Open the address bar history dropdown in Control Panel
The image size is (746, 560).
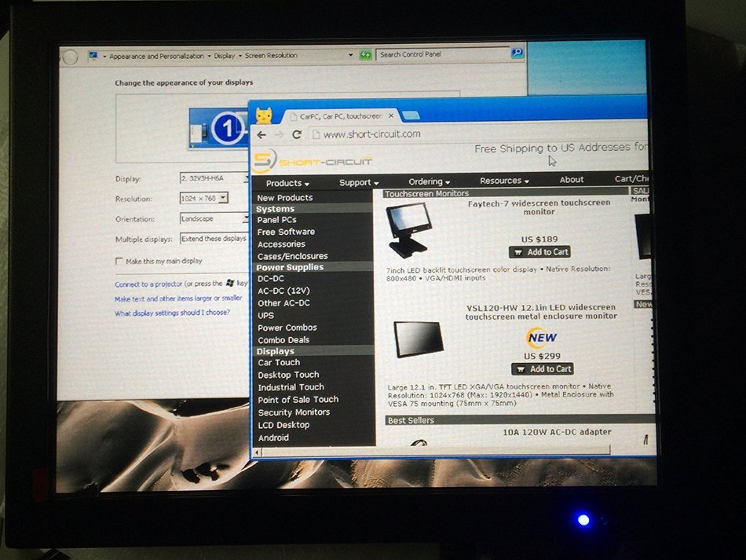351,55
